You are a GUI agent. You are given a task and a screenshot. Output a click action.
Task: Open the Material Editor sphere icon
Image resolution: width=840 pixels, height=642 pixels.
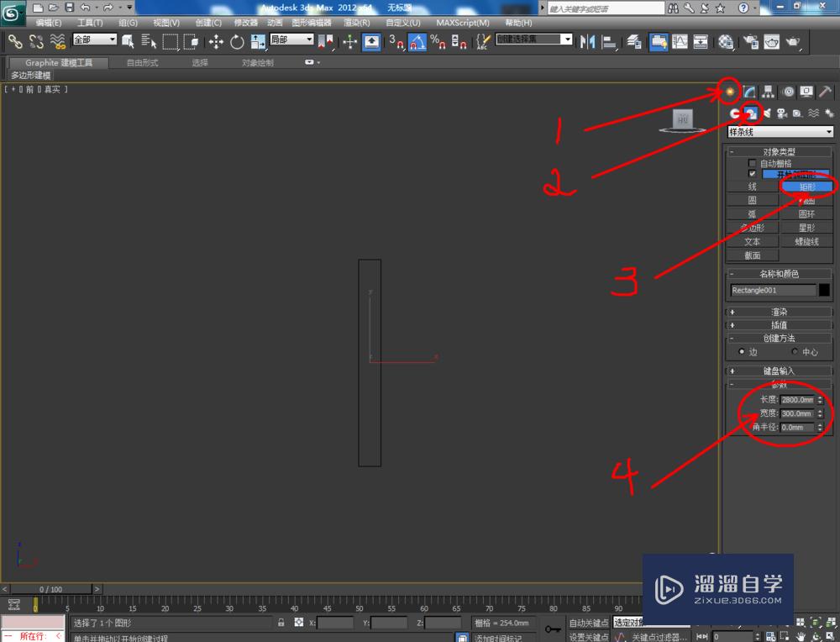(726, 41)
